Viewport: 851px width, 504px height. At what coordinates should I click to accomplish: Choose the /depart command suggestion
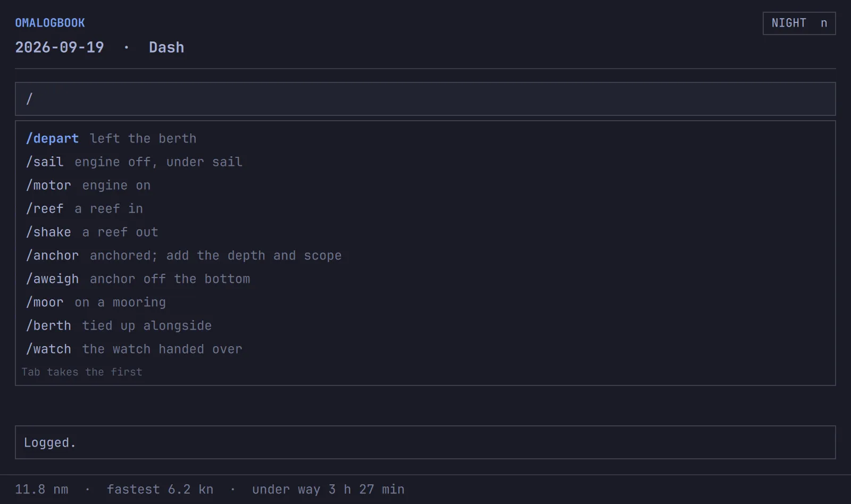tap(425, 138)
